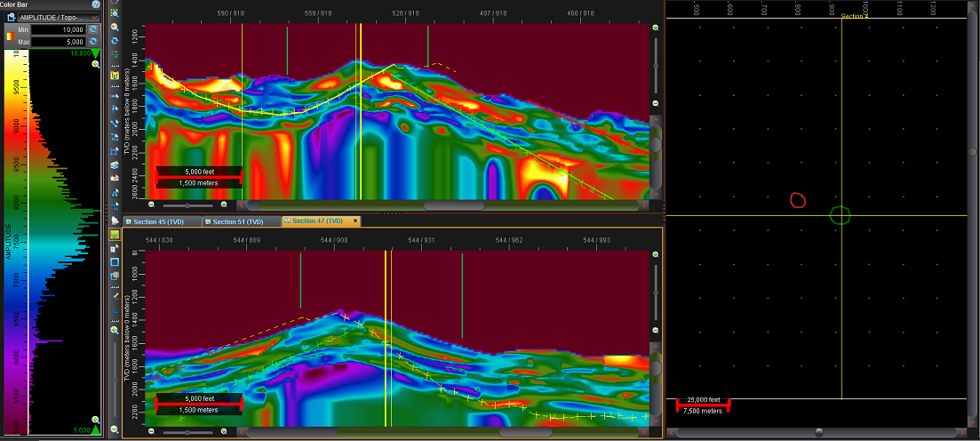Open the AMPLITUDE / Topo attribute dropdown

tap(58, 17)
